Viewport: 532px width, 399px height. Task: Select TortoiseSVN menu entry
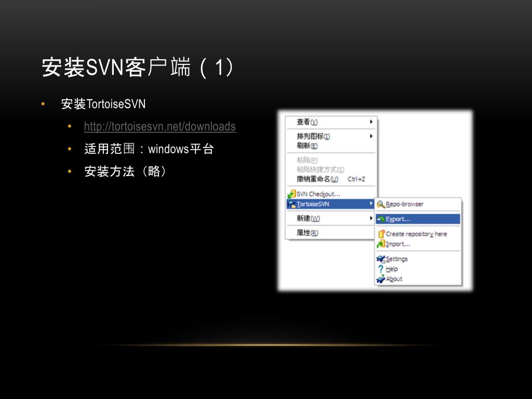tap(331, 204)
